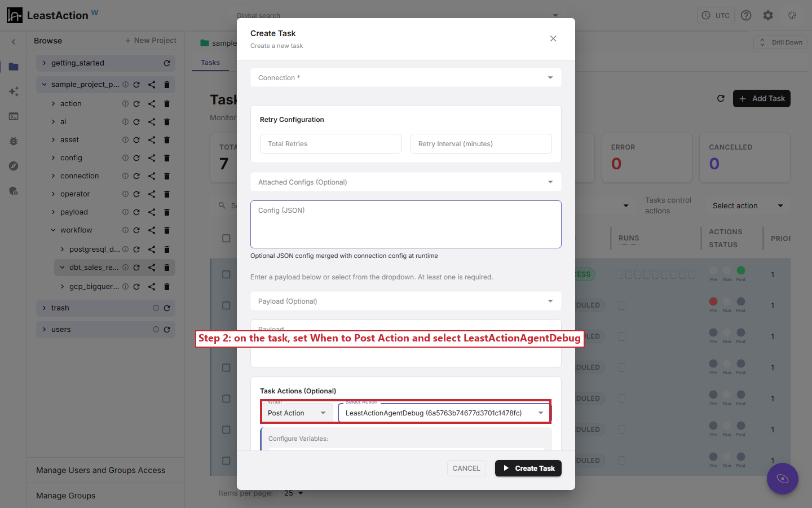The image size is (812, 508).
Task: Open the Items per page dropdown
Action: pos(294,493)
